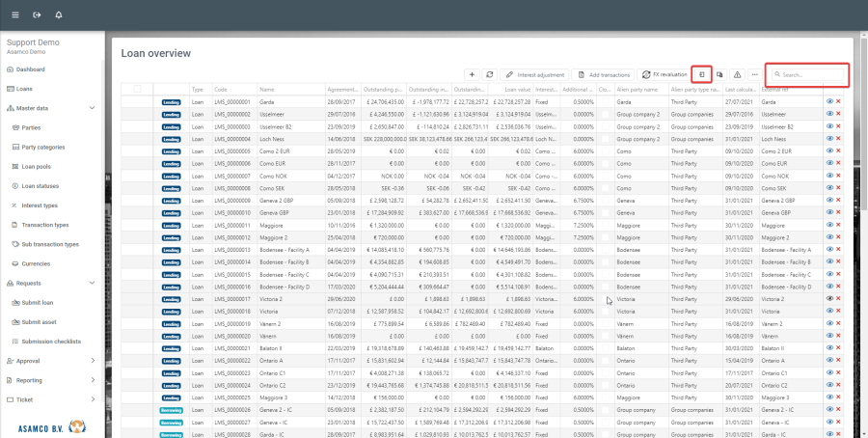The image size is (868, 438).
Task: Click into the Search field
Action: pos(810,74)
